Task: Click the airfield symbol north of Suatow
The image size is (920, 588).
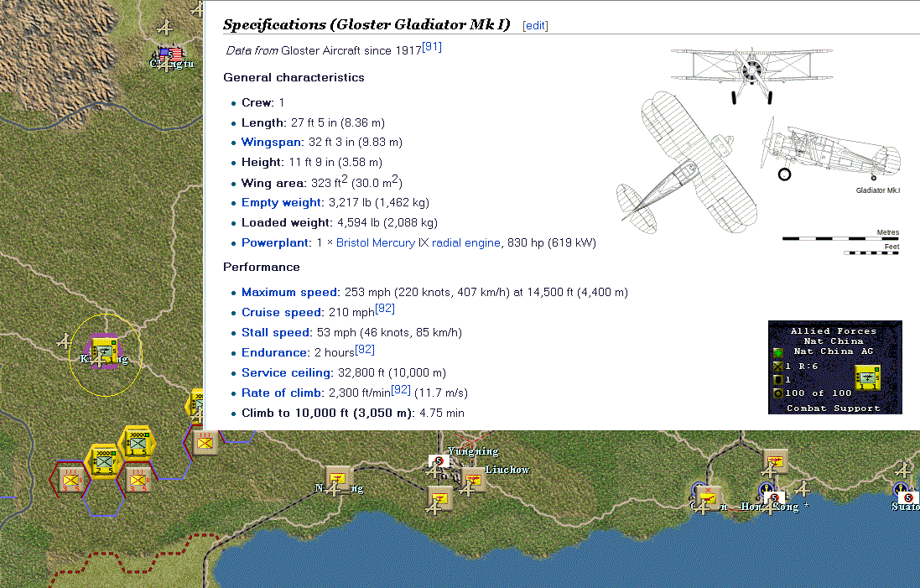Action: pyautogui.click(x=902, y=470)
